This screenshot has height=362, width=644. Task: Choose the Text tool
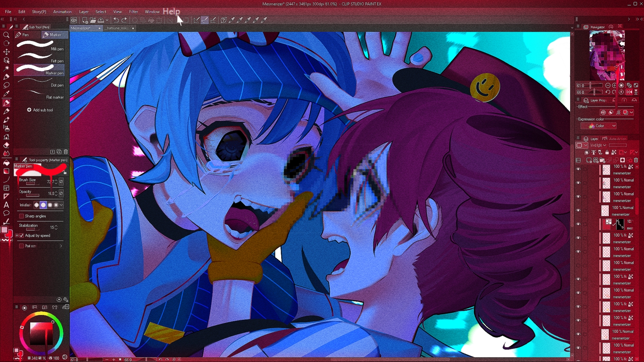coord(6,205)
